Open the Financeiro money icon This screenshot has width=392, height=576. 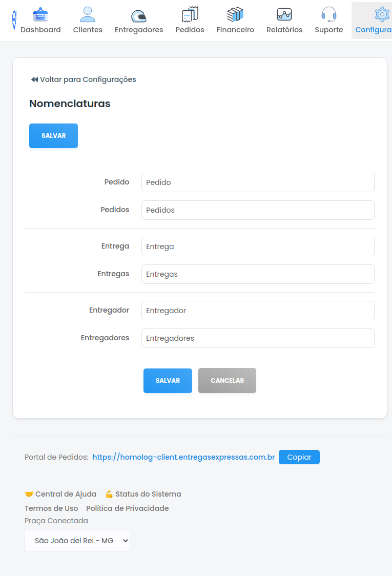tap(235, 15)
